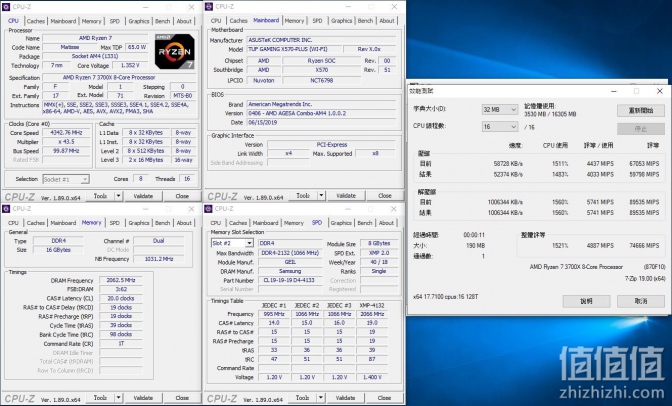Click the Close button in the CPU-Z Processor window
Screen dimensions: 672x406
pyautogui.click(x=182, y=196)
